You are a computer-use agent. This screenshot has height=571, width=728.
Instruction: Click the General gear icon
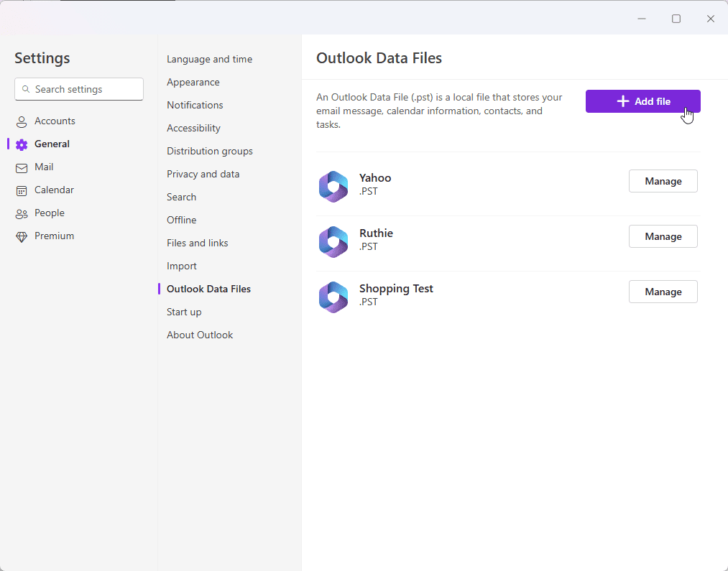pos(22,144)
